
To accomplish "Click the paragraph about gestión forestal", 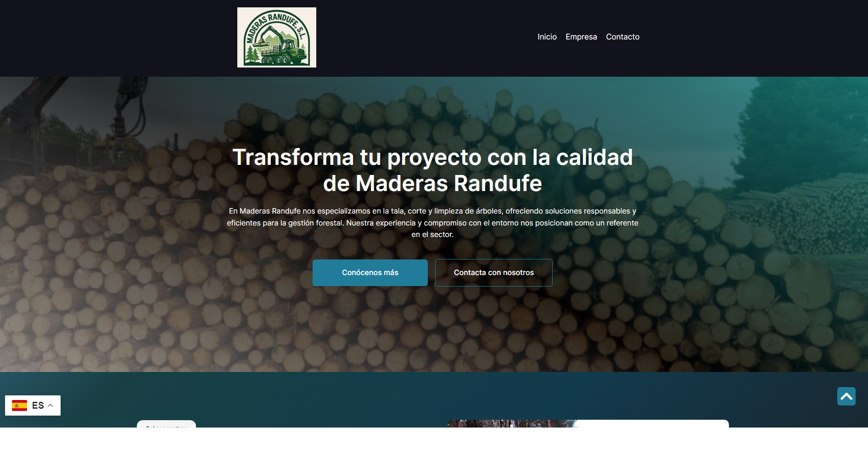I will 432,223.
